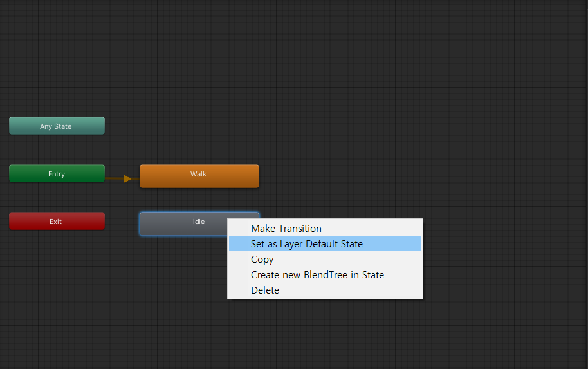Image resolution: width=588 pixels, height=369 pixels.
Task: Select the Any State node
Action: [57, 126]
